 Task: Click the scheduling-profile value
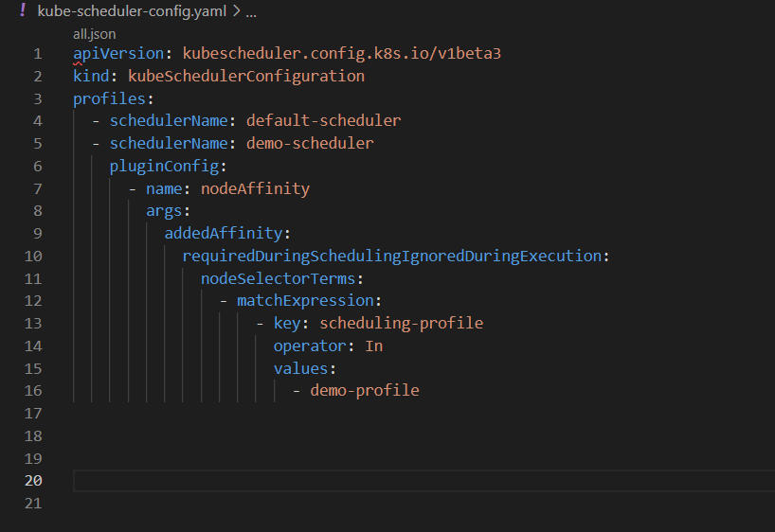pos(402,323)
